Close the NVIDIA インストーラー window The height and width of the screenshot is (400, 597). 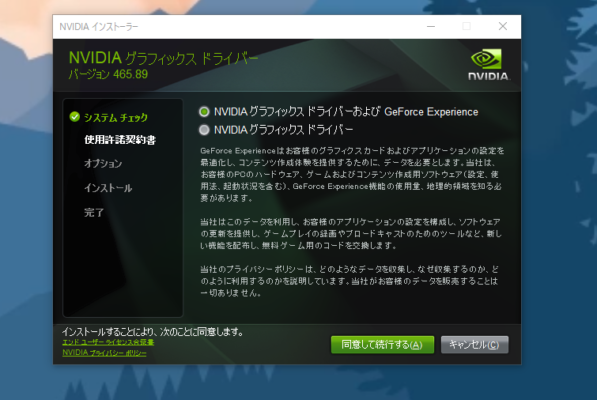(x=503, y=26)
